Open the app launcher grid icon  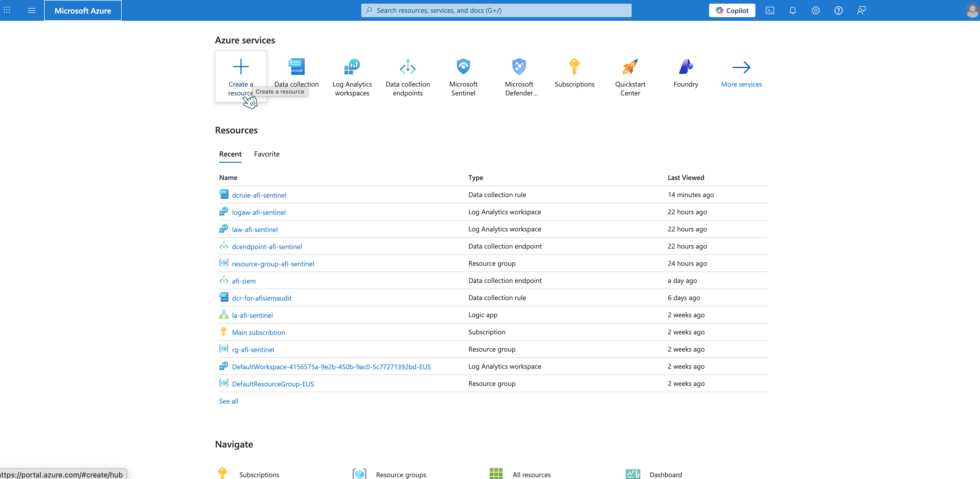(x=7, y=10)
